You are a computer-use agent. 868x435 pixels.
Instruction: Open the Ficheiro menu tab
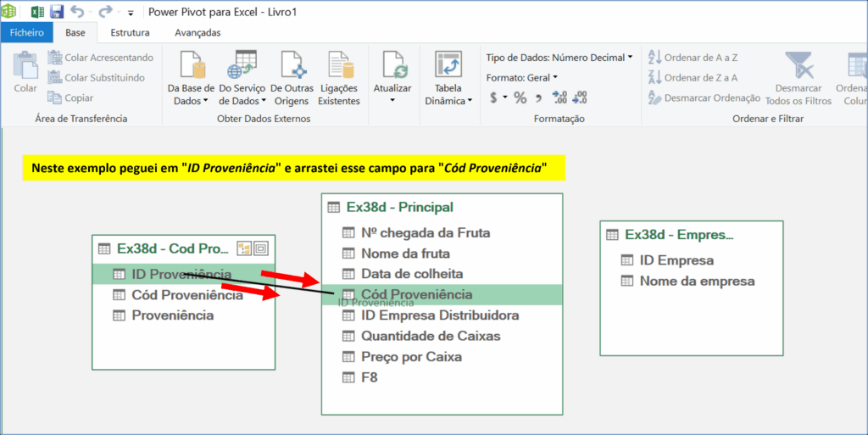coord(26,33)
